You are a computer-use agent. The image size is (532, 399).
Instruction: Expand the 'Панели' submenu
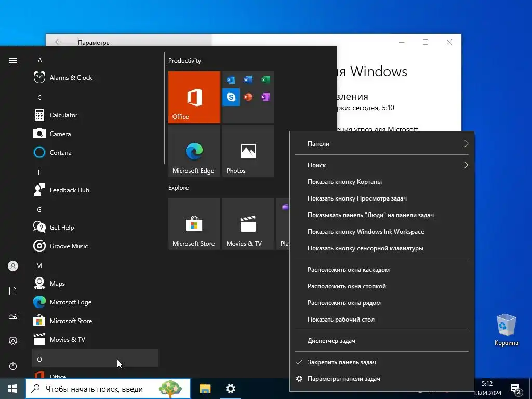(382, 144)
